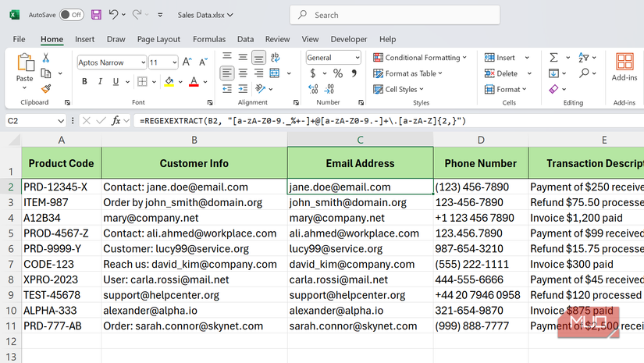644x363 pixels.
Task: Click the Sort & Filter icon
Action: [583, 58]
